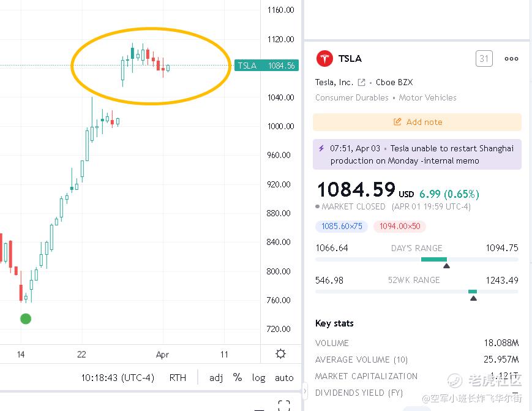Image resolution: width=532 pixels, height=411 pixels.
Task: Open Tesla, Inc. external link icon
Action: tap(361, 82)
